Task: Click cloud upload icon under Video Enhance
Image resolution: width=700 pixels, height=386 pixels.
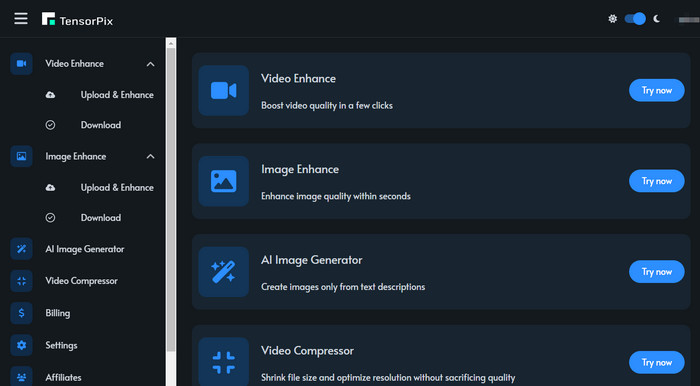Action: [x=50, y=95]
